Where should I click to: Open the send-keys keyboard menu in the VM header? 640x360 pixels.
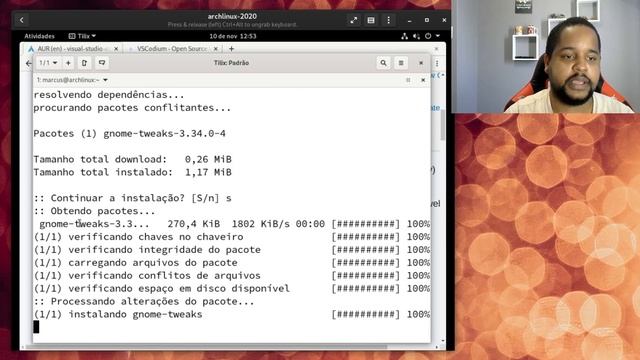[371, 20]
